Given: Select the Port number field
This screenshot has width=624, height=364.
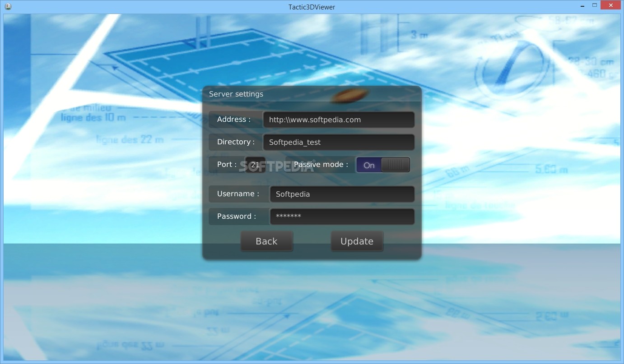Looking at the screenshot, I should pos(255,165).
